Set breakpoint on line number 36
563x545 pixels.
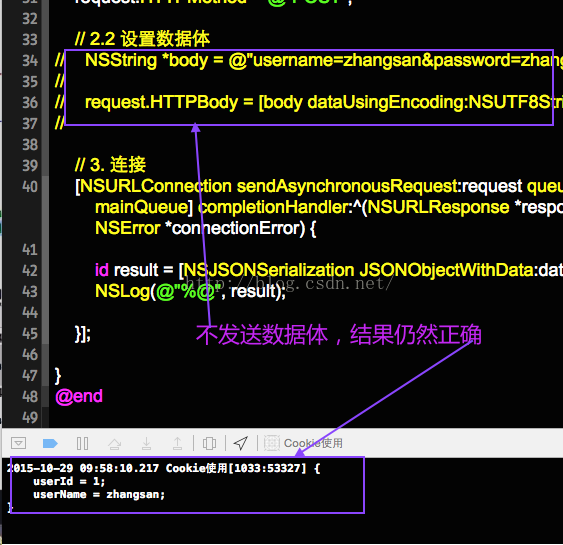30,103
